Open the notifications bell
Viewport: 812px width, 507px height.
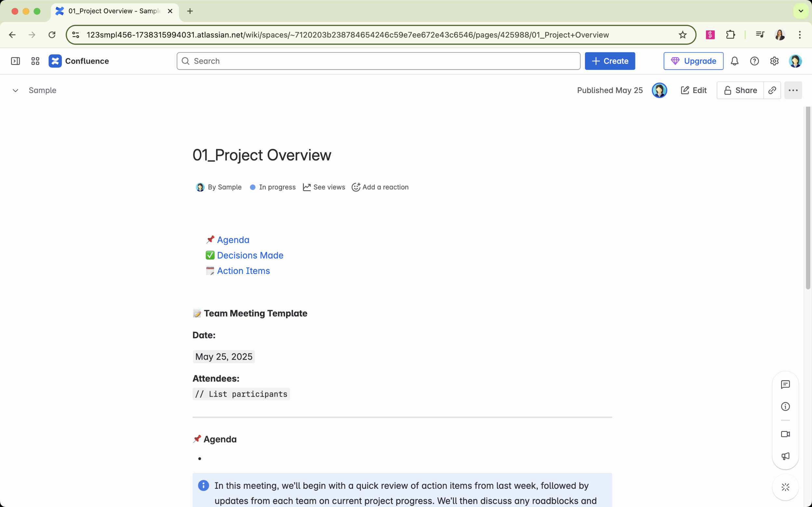click(x=735, y=61)
